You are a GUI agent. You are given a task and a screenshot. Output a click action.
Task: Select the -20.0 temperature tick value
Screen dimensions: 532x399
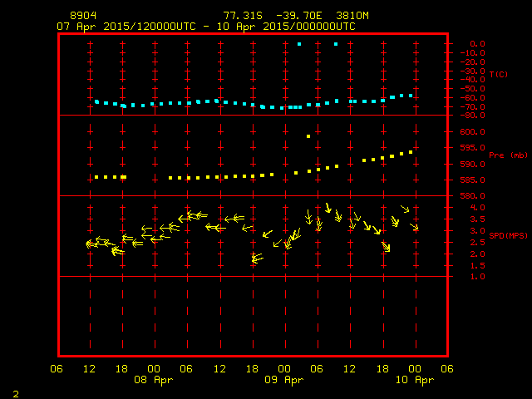tap(473, 62)
